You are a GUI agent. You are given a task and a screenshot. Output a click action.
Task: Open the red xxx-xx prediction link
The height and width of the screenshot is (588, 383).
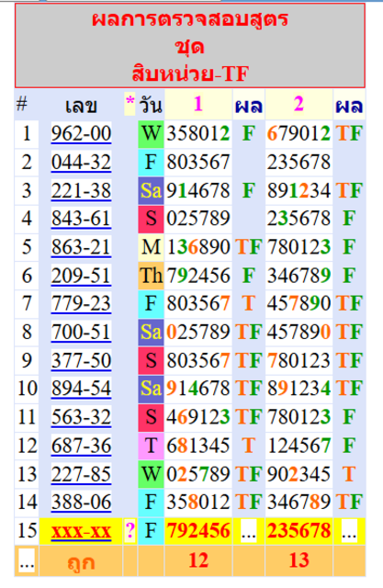coord(82,531)
